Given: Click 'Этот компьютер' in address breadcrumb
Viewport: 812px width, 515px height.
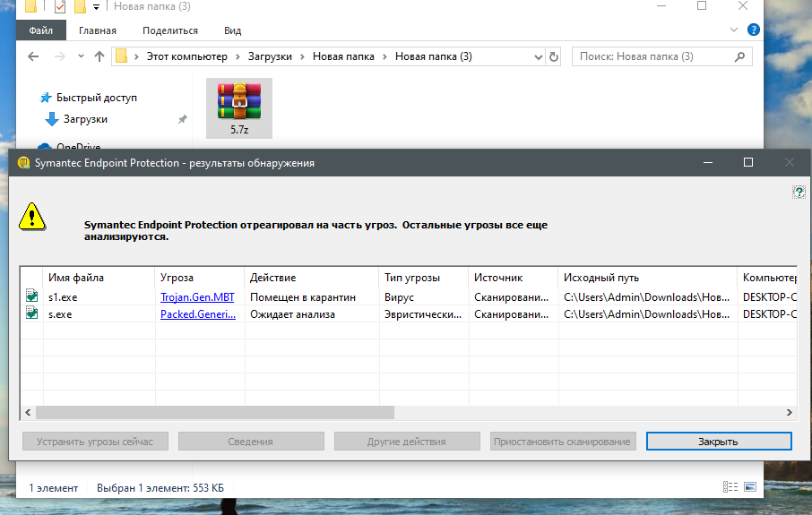Looking at the screenshot, I should point(187,56).
